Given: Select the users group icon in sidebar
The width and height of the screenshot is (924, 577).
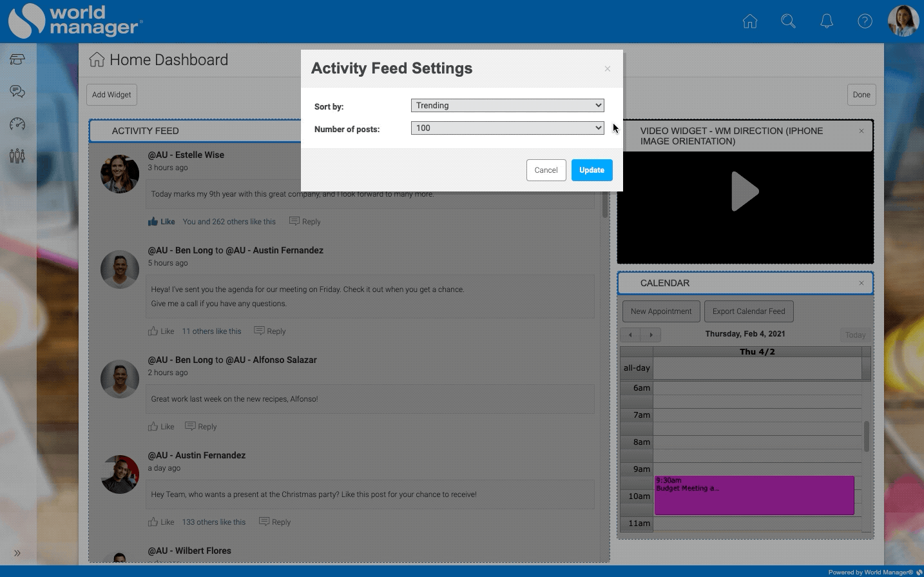Looking at the screenshot, I should tap(17, 155).
